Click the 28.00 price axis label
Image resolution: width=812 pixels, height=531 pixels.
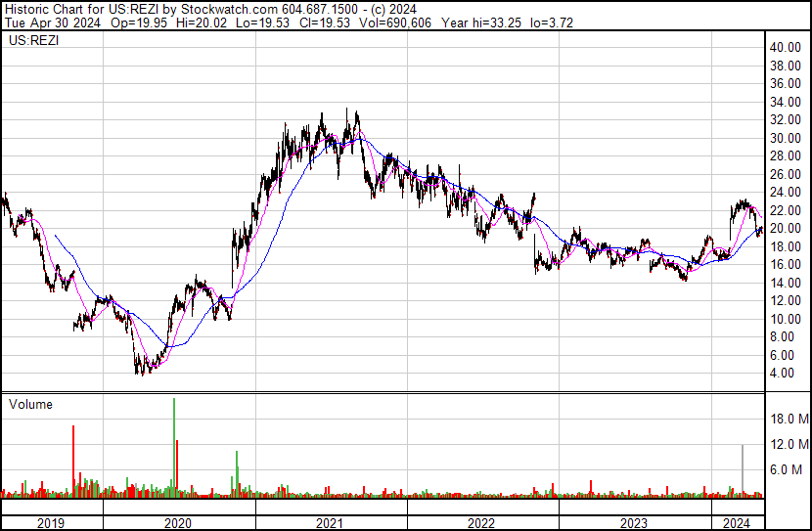point(785,155)
